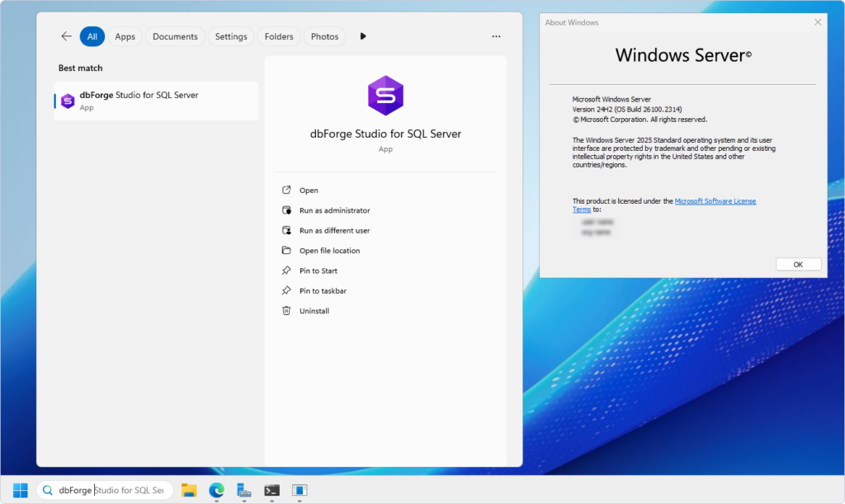Open the three-dot options menu

point(496,36)
